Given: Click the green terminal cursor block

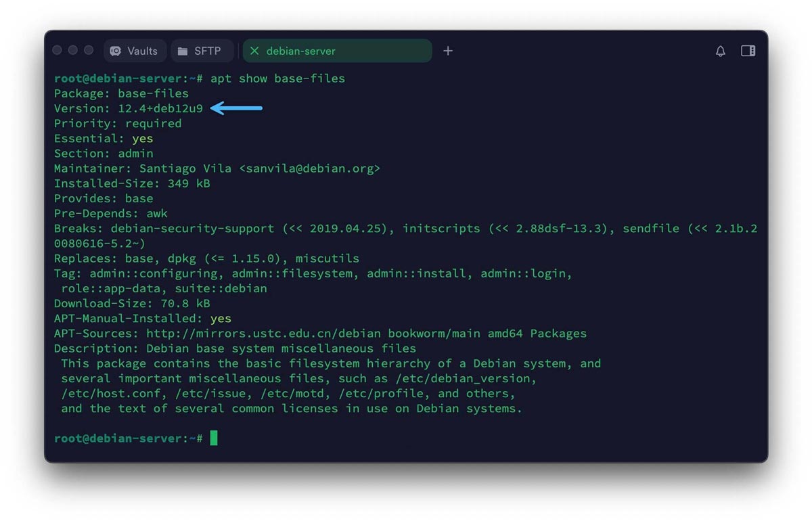Looking at the screenshot, I should tap(214, 438).
